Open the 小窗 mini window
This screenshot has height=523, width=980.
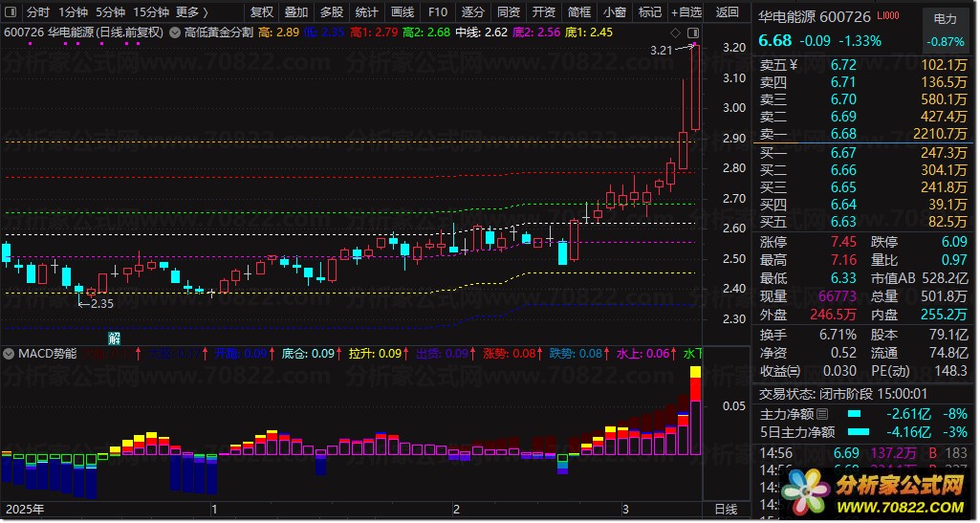pyautogui.click(x=615, y=11)
